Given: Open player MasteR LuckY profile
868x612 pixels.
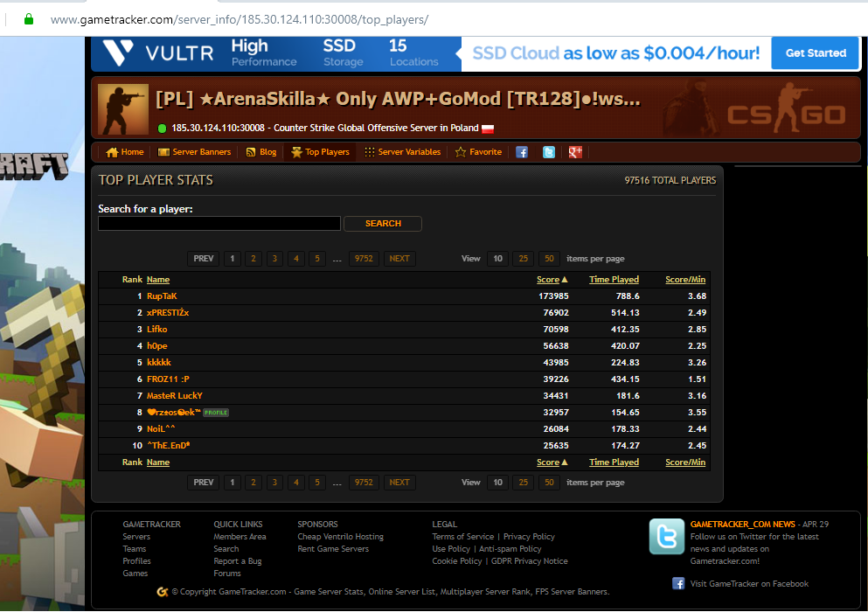Looking at the screenshot, I should [x=174, y=396].
